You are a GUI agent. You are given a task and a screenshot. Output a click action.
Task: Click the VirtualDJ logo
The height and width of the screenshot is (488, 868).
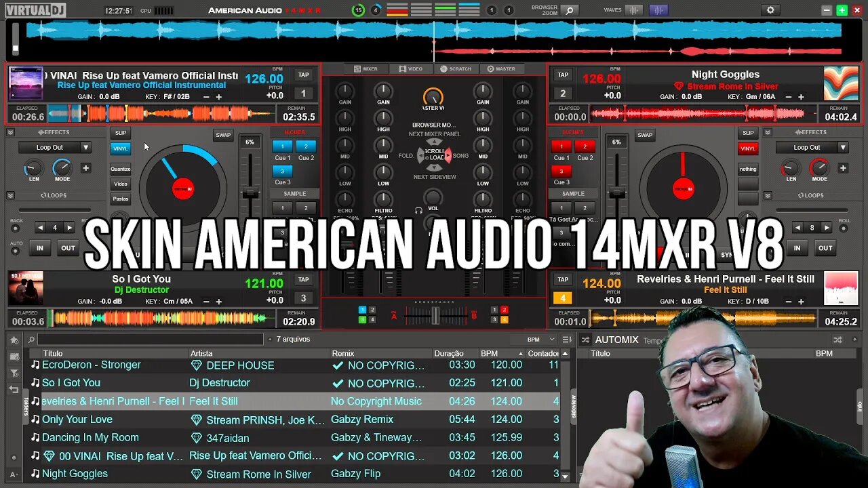[x=37, y=10]
